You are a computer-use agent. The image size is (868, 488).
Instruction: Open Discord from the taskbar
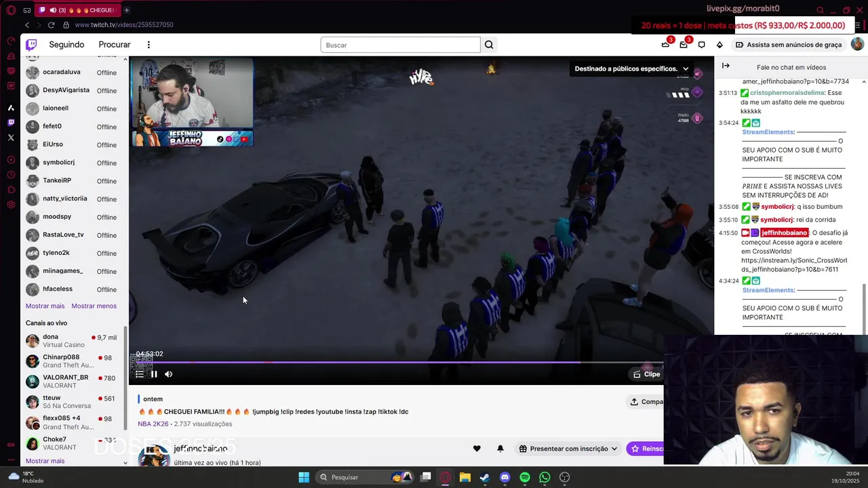[x=505, y=477]
